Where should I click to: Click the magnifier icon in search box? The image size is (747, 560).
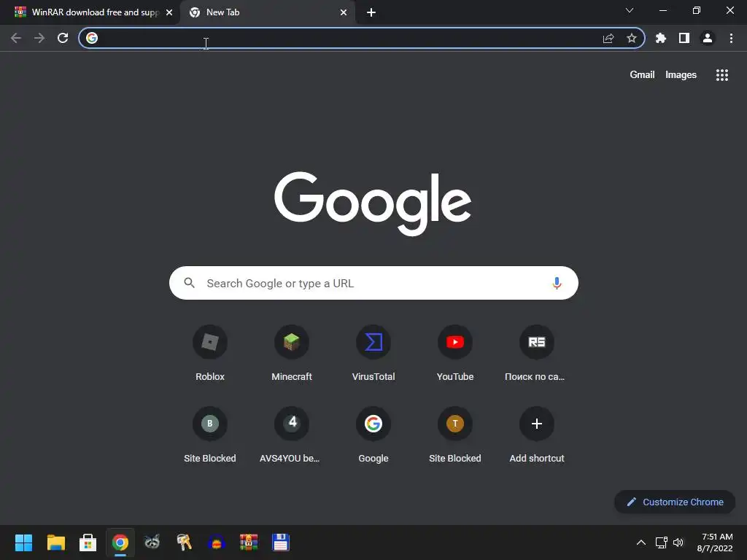[189, 283]
